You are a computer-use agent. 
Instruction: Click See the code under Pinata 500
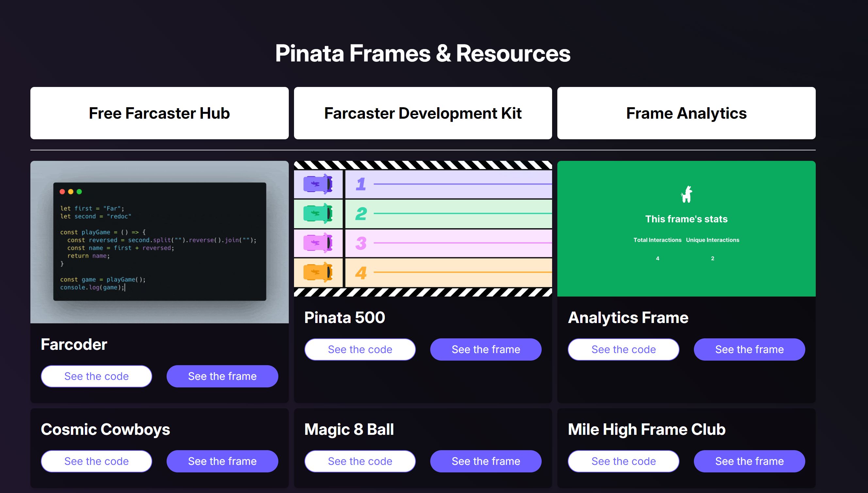[360, 349]
